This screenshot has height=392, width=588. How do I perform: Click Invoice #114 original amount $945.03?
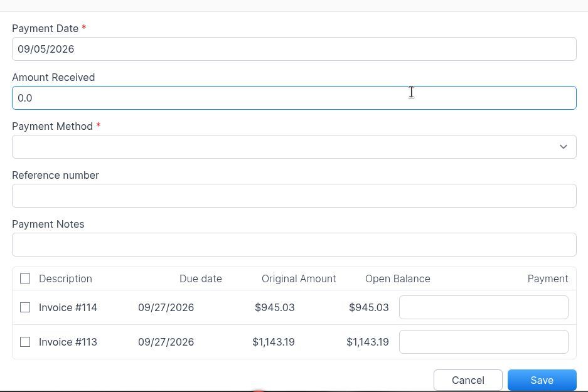click(275, 307)
